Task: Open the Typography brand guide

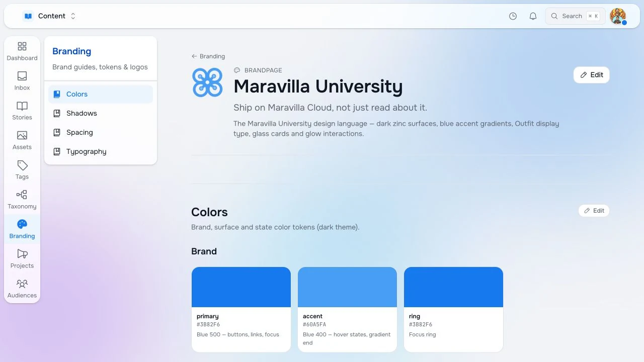Action: pyautogui.click(x=101, y=151)
